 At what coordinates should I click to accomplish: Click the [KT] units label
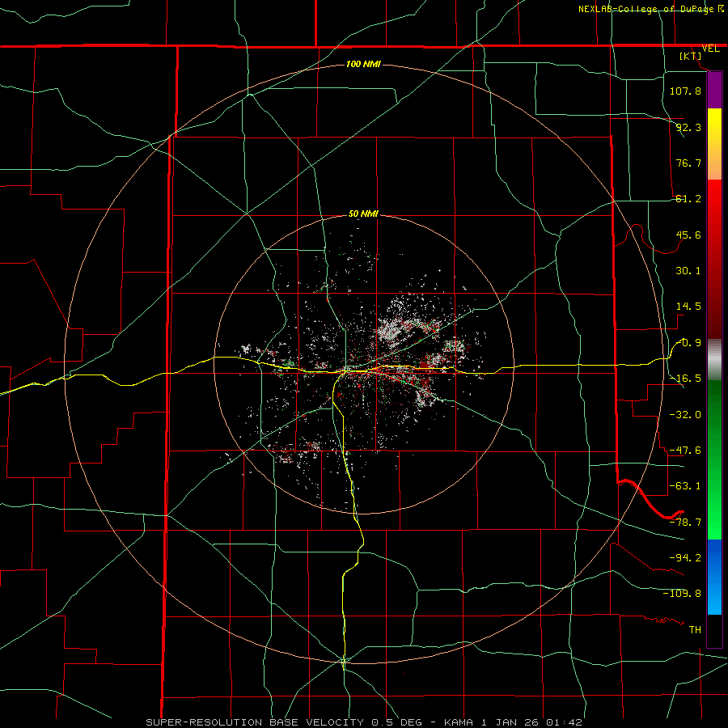(x=691, y=56)
